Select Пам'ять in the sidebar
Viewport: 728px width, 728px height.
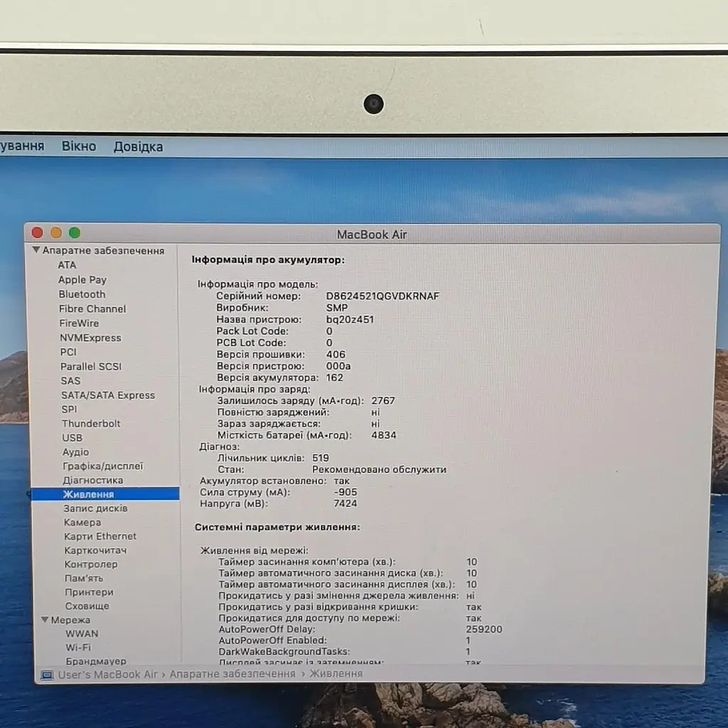pos(84,578)
